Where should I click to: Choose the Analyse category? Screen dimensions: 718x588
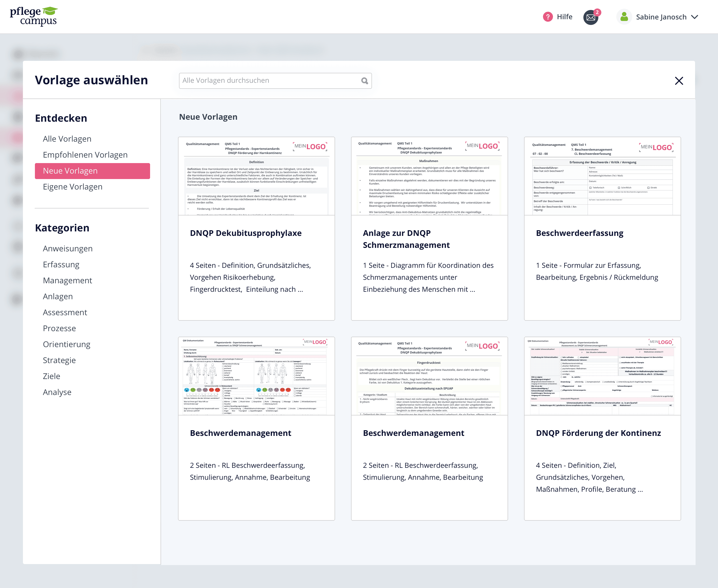57,392
